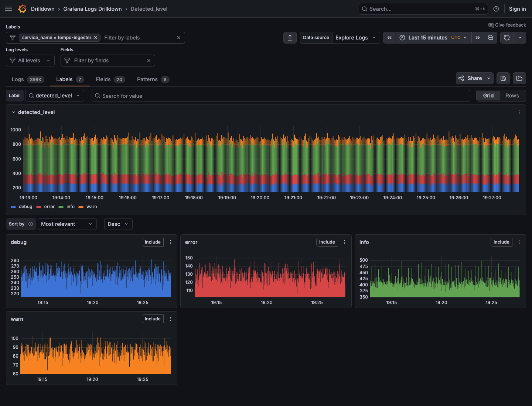This screenshot has width=532, height=406.
Task: Open the All levels dropdown
Action: click(x=30, y=60)
